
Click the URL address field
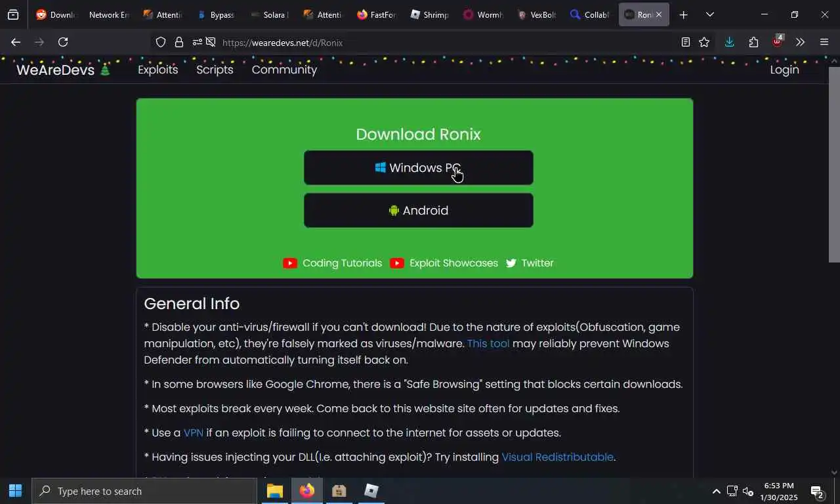(x=446, y=42)
